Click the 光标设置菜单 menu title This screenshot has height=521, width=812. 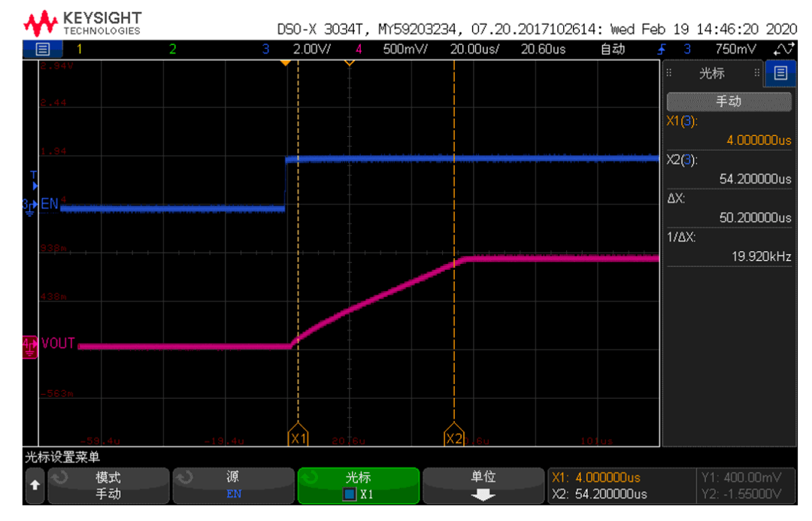tap(62, 457)
